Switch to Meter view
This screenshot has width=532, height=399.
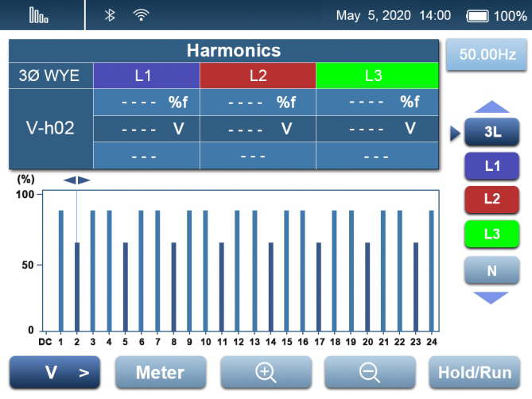160,372
